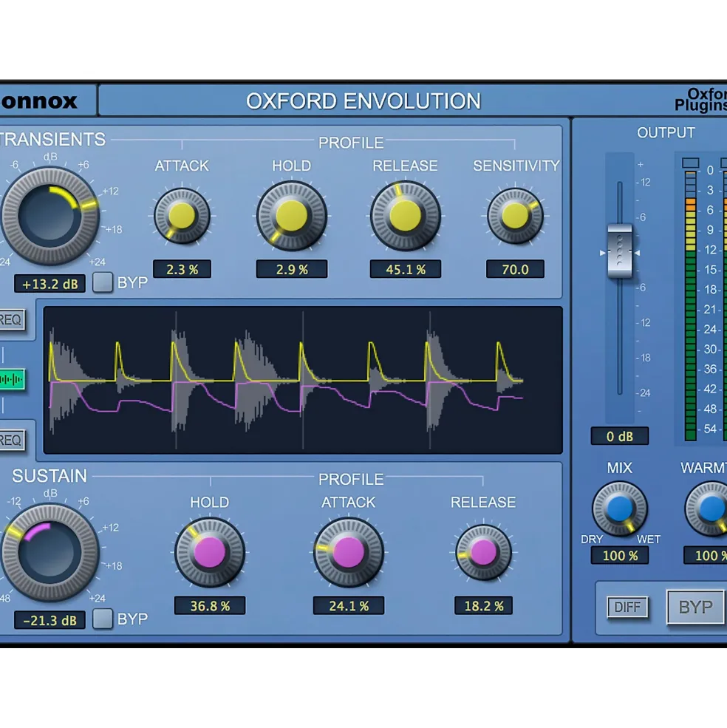Image resolution: width=727 pixels, height=728 pixels.
Task: Click the Mix dry/wet knob
Action: tap(620, 508)
